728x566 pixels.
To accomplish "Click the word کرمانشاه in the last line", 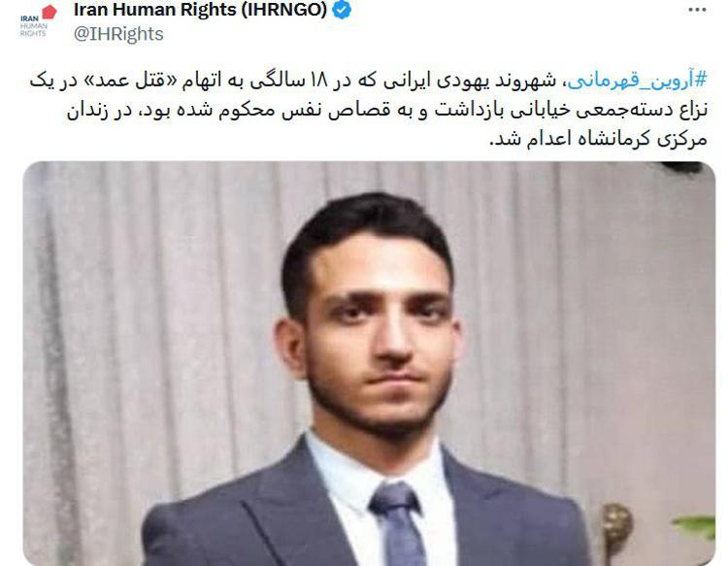I will point(613,140).
